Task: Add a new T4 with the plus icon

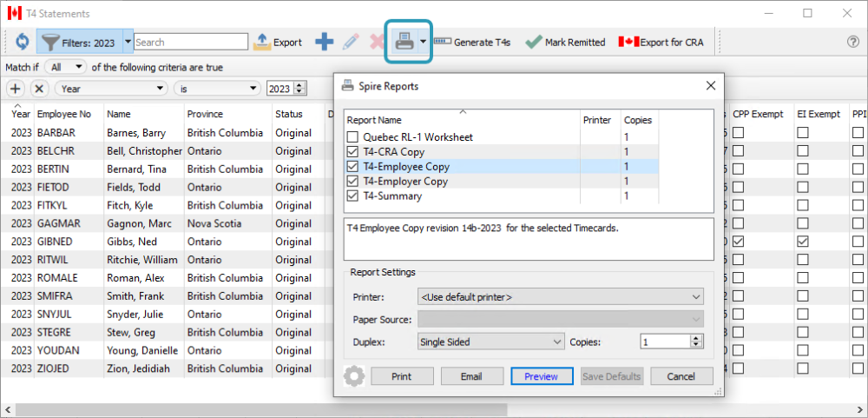Action: [325, 42]
